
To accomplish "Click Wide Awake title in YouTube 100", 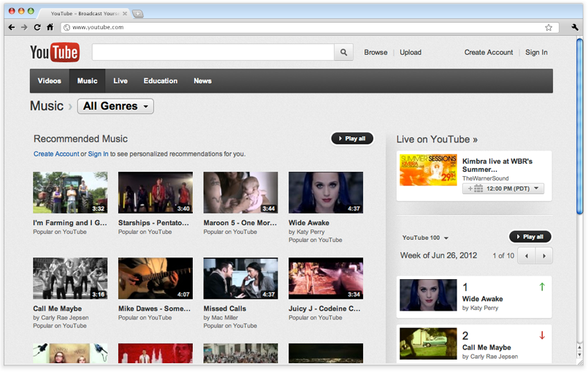I will tap(482, 299).
